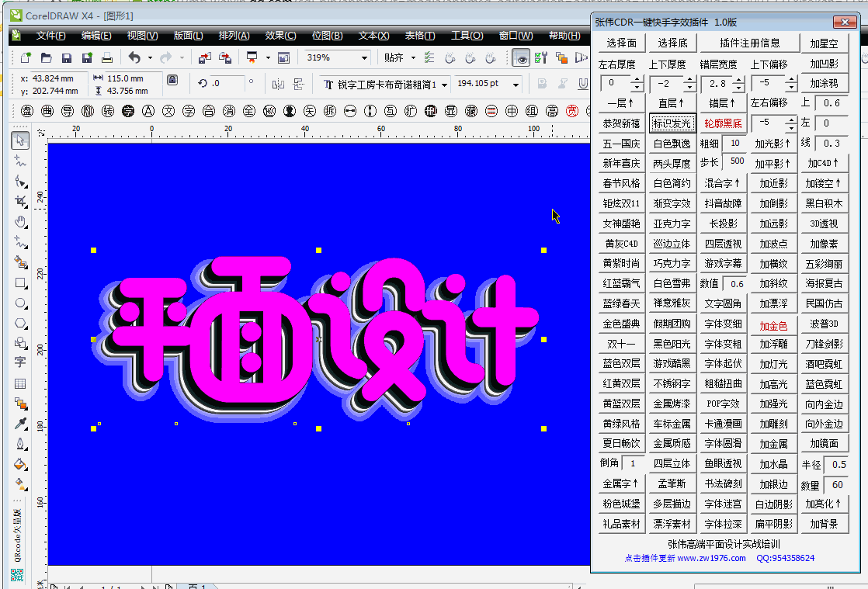Apply the 标识发光 effect
868x589 pixels.
[x=672, y=123]
